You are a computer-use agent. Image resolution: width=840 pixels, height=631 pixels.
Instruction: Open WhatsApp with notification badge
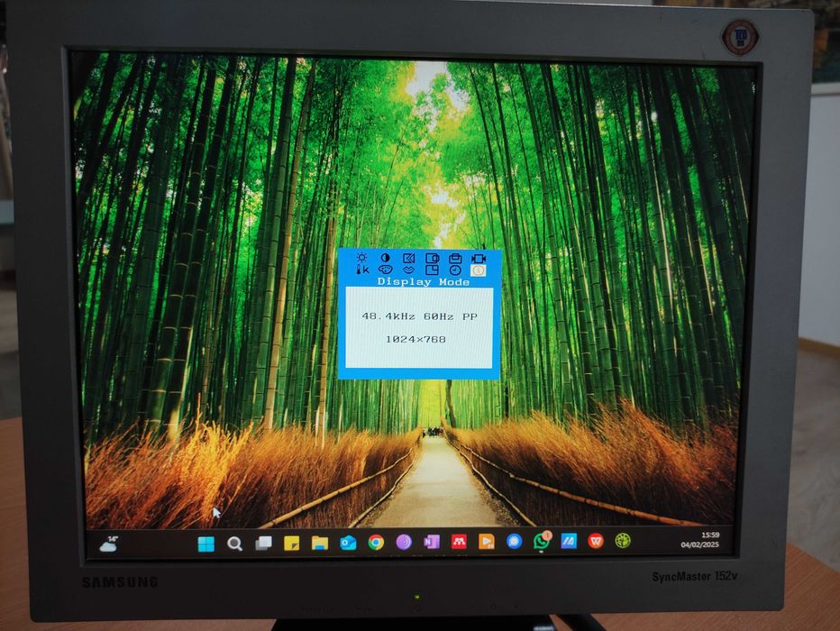pyautogui.click(x=542, y=541)
